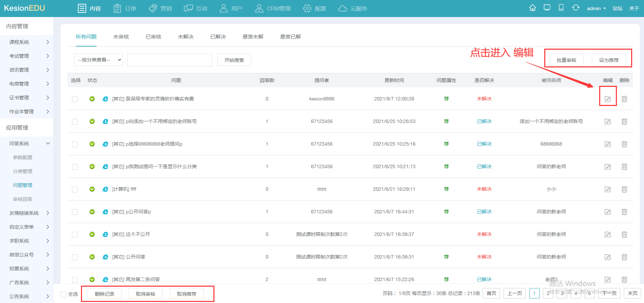Click the home icon in the top bar
Screen dimensions: 644x303
(532, 8)
